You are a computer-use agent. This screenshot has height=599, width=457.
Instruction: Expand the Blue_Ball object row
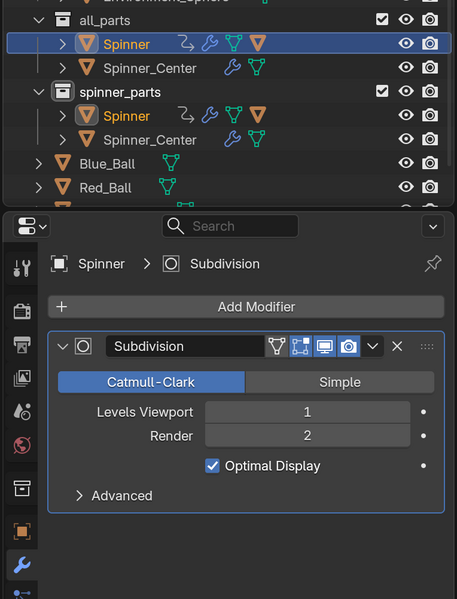pos(39,163)
